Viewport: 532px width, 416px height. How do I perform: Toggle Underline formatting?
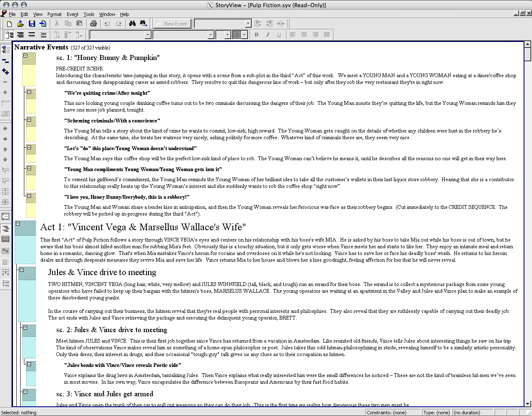[x=279, y=34]
